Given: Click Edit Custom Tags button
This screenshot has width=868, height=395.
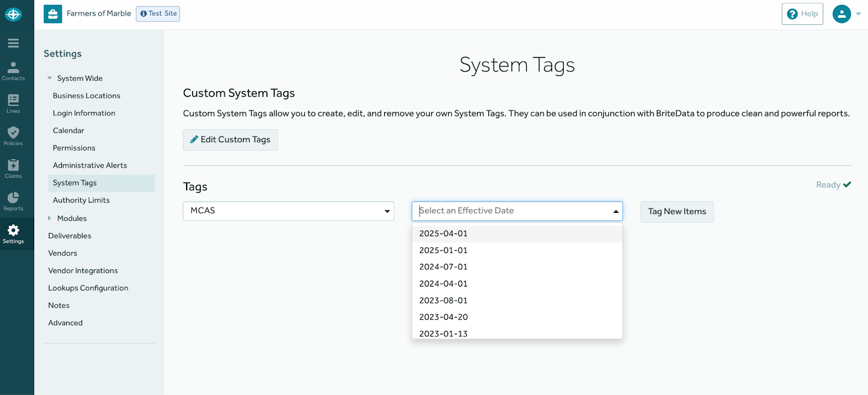Looking at the screenshot, I should (x=231, y=140).
